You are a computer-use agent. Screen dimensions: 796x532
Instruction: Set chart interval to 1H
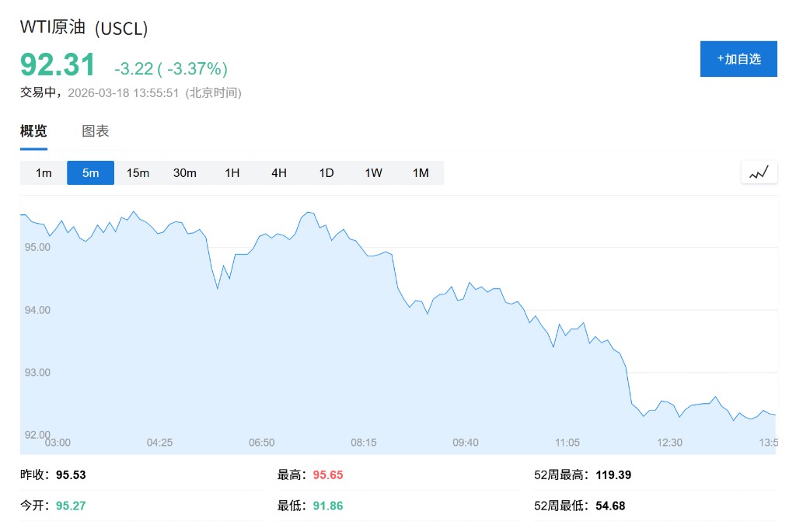(232, 172)
